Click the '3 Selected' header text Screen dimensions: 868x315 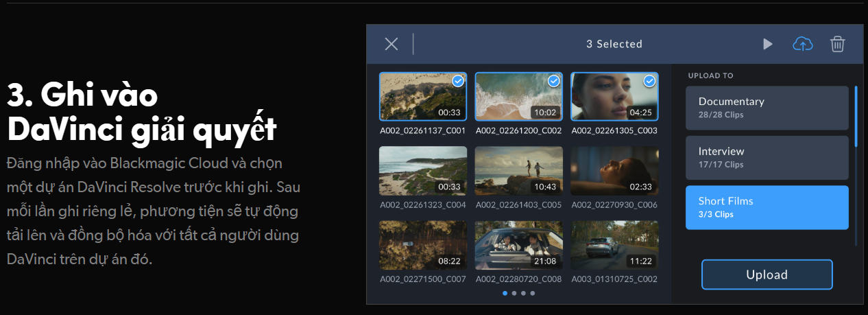click(x=614, y=44)
